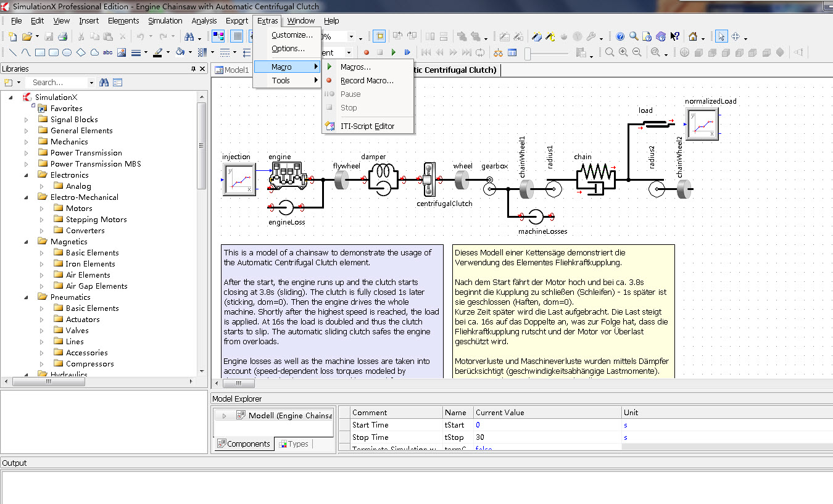Click the centrifugalClutch element in the diagram
The width and height of the screenshot is (833, 504).
[x=430, y=179]
